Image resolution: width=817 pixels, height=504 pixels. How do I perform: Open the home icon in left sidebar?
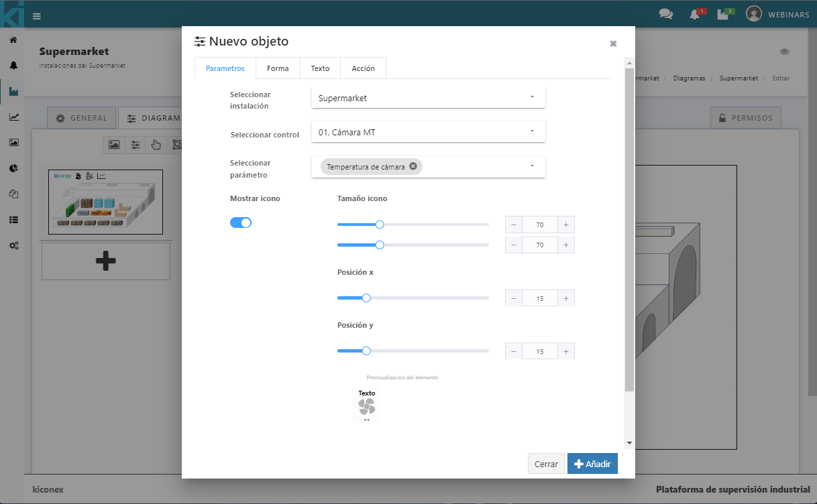pyautogui.click(x=13, y=40)
